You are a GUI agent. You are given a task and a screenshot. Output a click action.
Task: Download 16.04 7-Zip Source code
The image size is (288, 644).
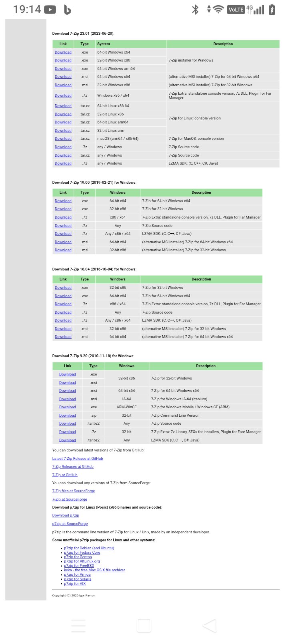pos(63,312)
